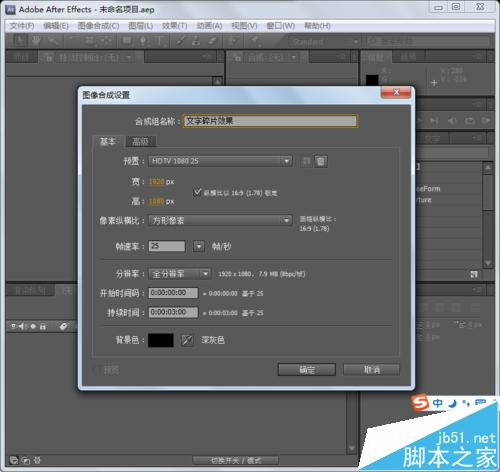The width and height of the screenshot is (500, 472).
Task: Open the Standard workspace dropdown
Action: click(324, 42)
